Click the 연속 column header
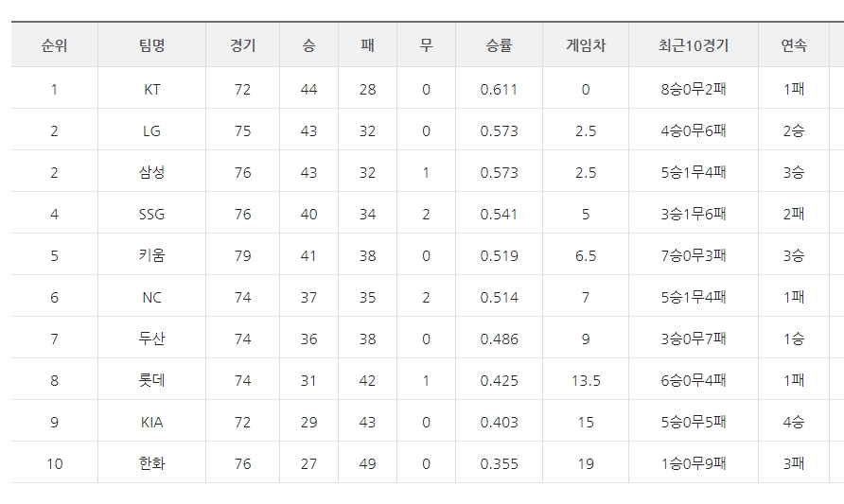 [794, 45]
